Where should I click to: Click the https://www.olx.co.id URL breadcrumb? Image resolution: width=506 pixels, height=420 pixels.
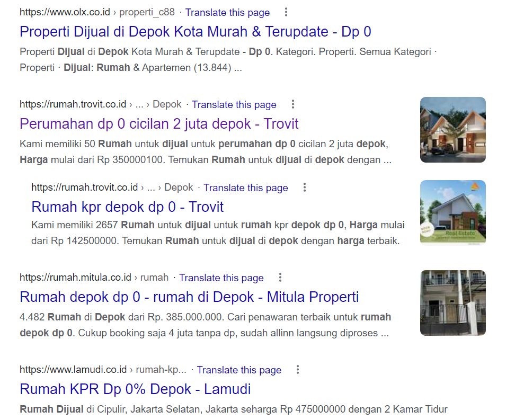pos(65,12)
